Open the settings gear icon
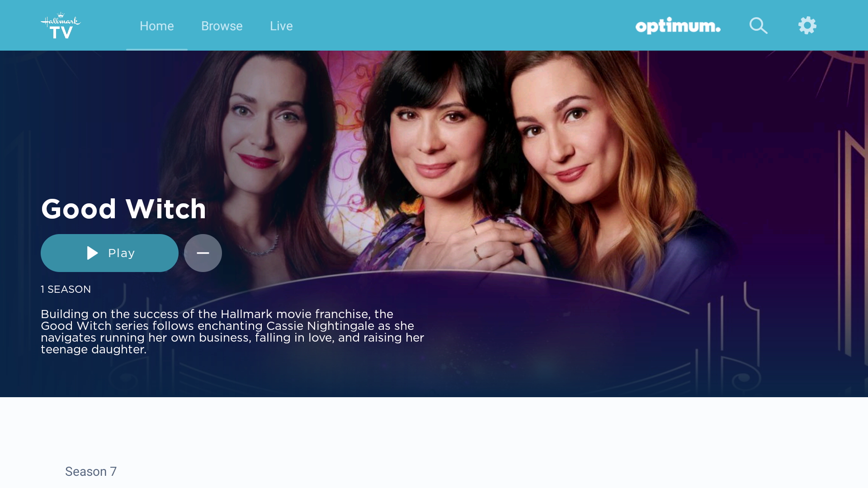Screen dimensions: 868x488 [x=807, y=25]
